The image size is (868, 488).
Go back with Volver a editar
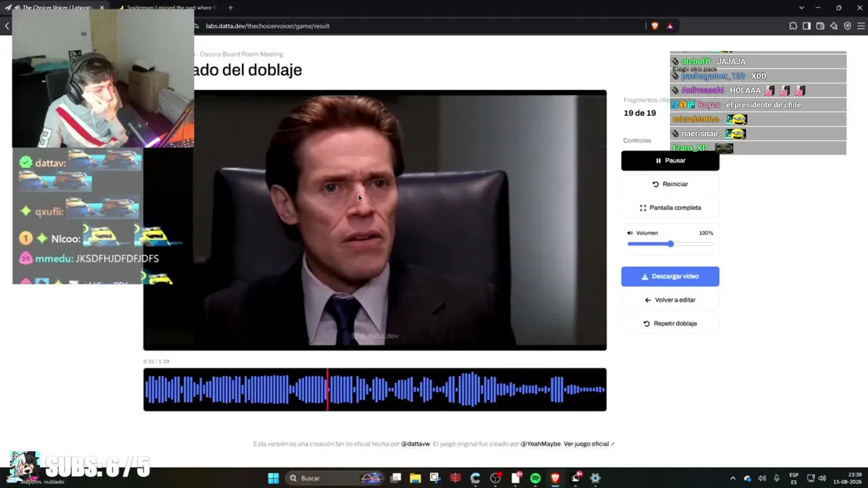(x=670, y=300)
